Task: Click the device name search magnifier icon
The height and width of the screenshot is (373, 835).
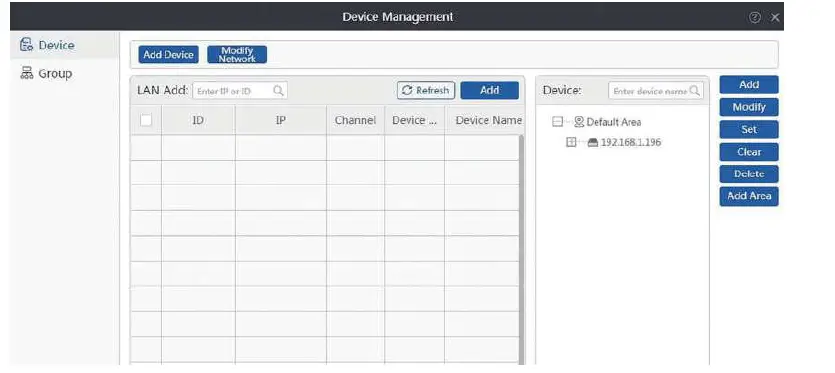Action: point(694,91)
